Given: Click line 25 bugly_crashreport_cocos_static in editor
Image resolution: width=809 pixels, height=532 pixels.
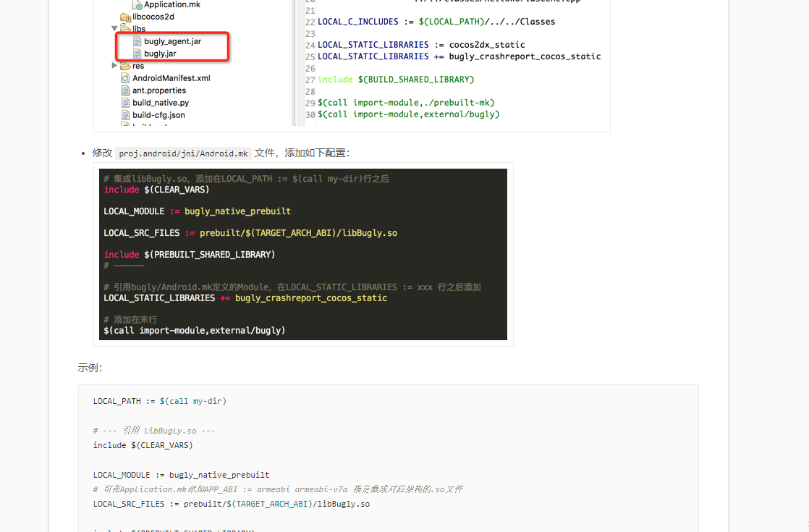Looking at the screenshot, I should [x=459, y=56].
